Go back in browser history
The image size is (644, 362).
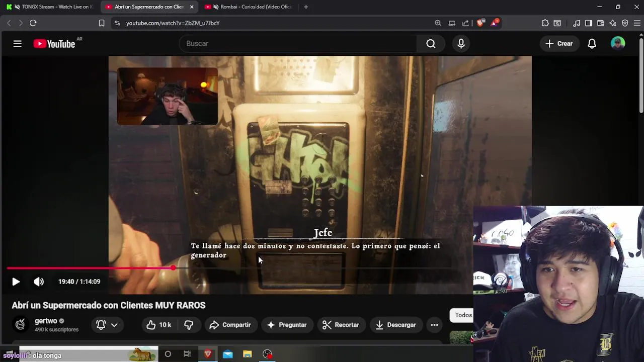9,23
